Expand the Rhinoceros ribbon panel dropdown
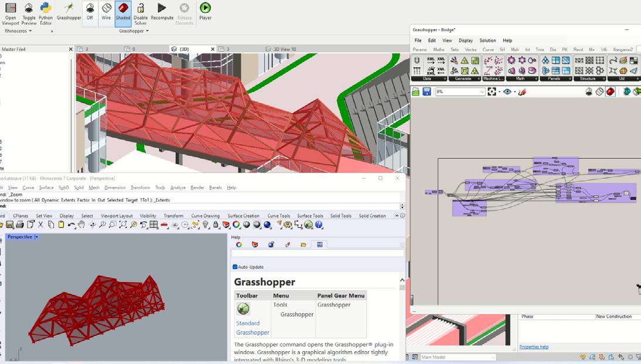 point(18,31)
